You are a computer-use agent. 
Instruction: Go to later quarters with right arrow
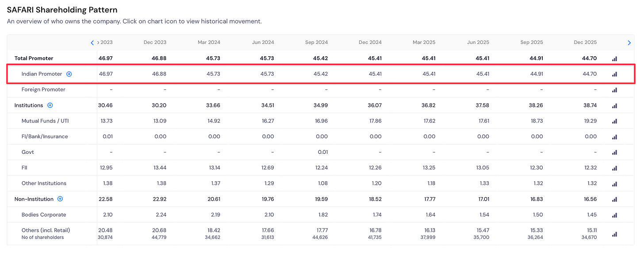tap(629, 43)
